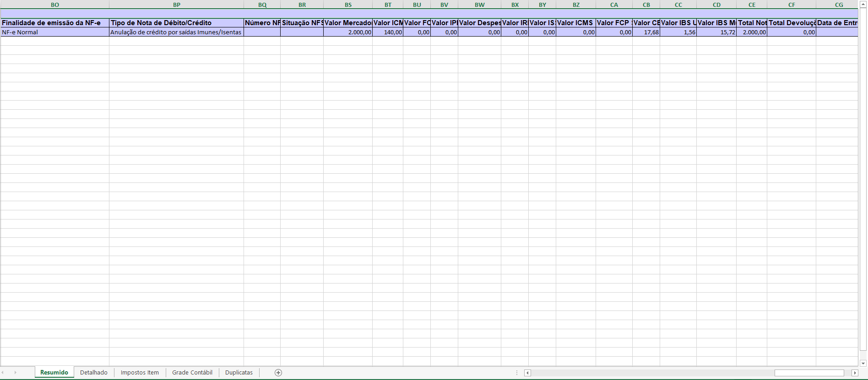868x380 pixels.
Task: Select the 'Valor Mercado' header cell
Action: coord(348,23)
